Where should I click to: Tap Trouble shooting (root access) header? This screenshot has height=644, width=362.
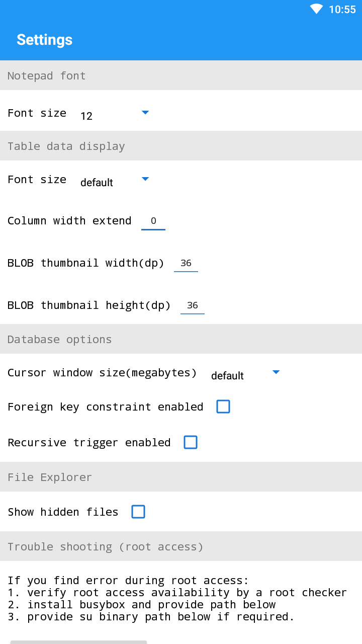(181, 546)
